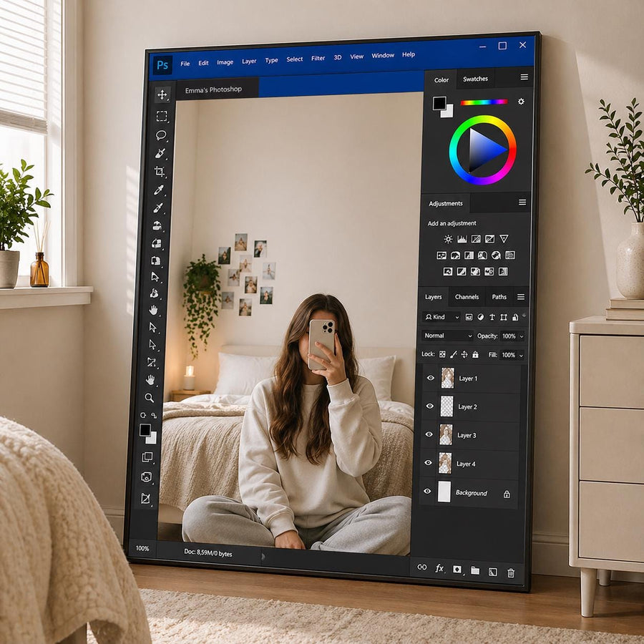This screenshot has height=644, width=644.
Task: Hide the Background layer
Action: coord(427,491)
